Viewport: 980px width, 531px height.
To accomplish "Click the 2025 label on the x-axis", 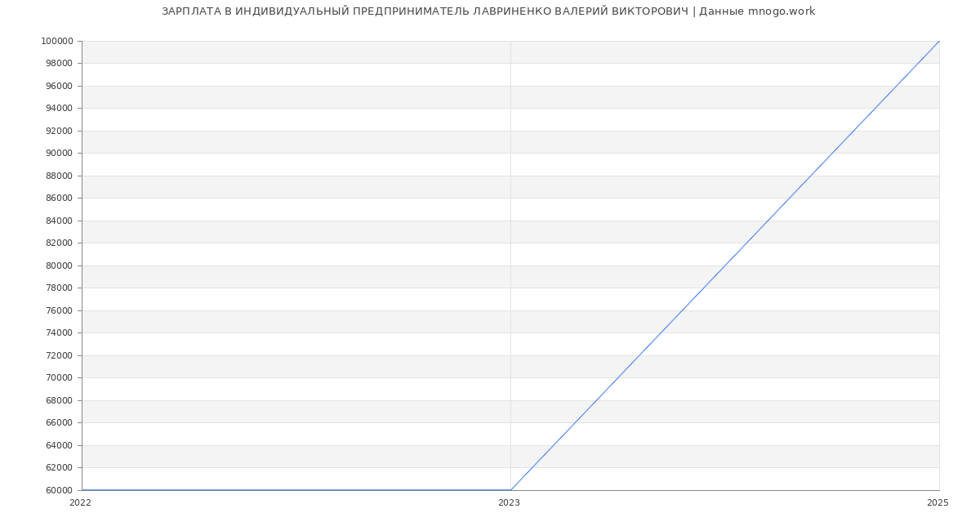I will [938, 503].
